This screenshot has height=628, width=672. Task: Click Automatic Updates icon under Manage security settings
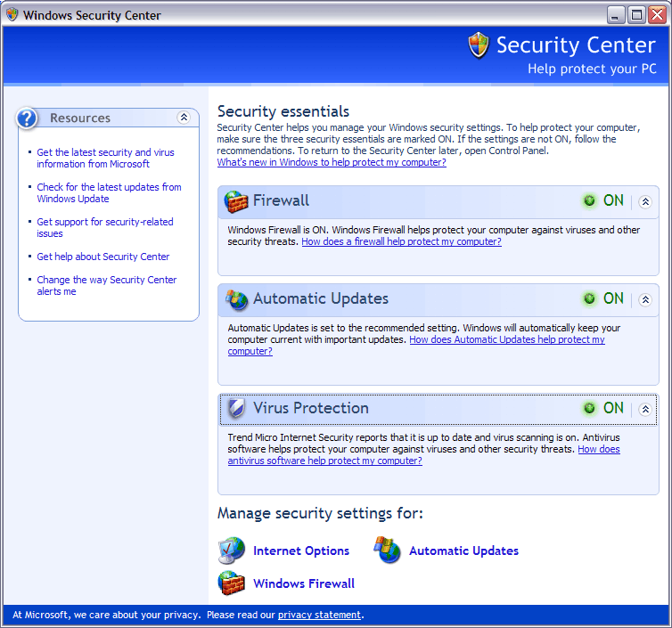tap(388, 550)
